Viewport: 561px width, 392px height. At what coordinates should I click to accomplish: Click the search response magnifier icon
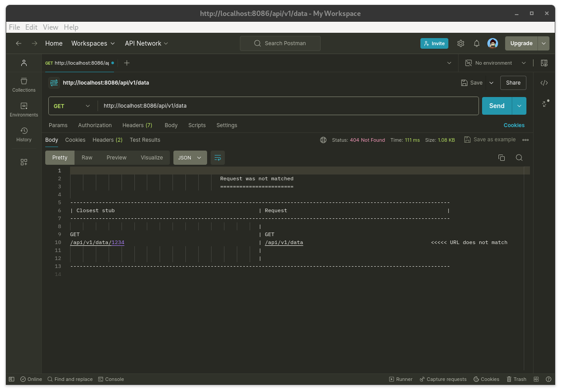pyautogui.click(x=519, y=158)
